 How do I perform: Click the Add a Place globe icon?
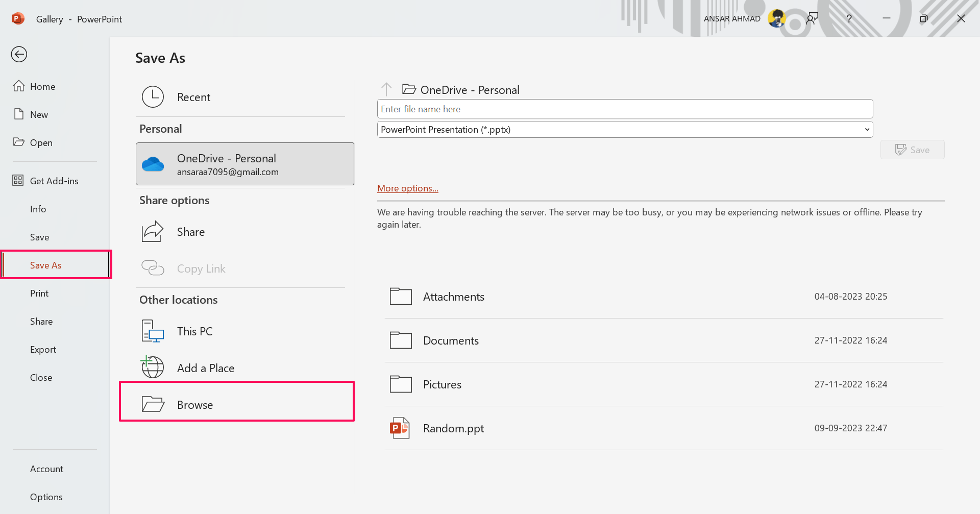click(x=152, y=366)
